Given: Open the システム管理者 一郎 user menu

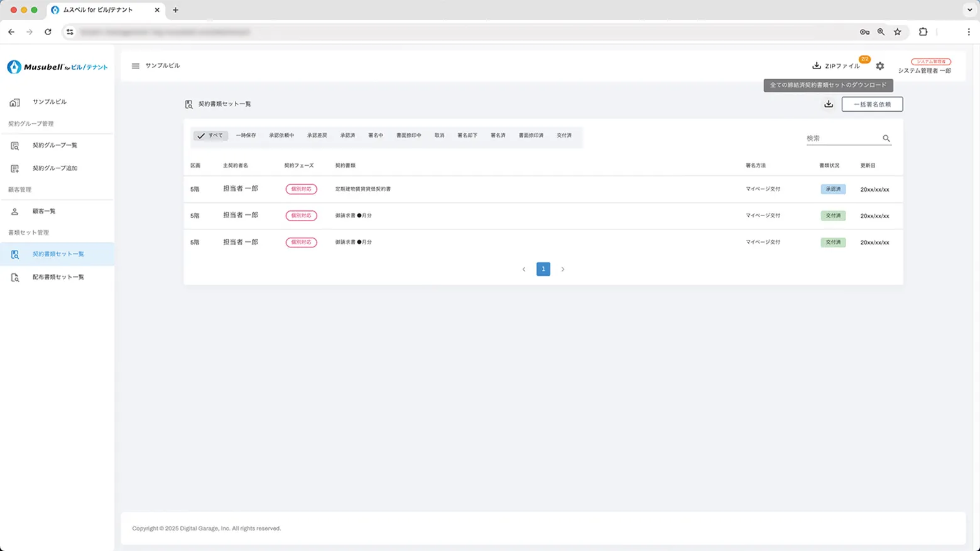Looking at the screenshot, I should click(x=924, y=67).
